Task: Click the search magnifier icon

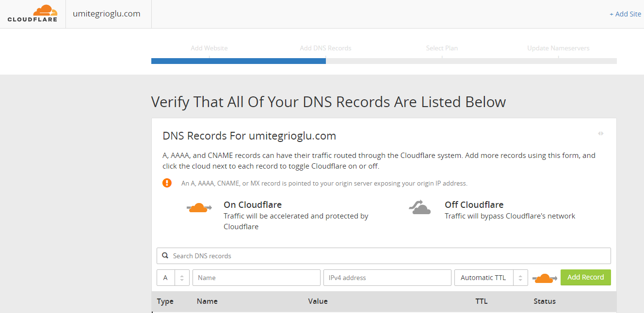Action: pos(165,255)
